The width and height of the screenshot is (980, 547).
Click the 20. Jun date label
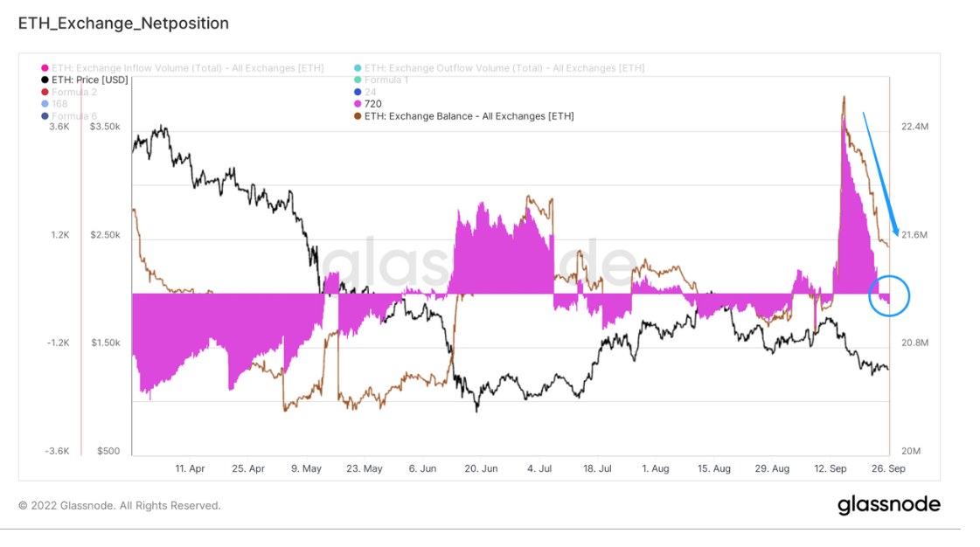(481, 468)
